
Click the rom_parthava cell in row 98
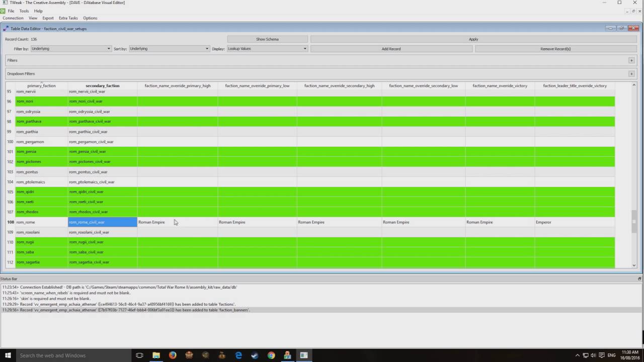42,122
